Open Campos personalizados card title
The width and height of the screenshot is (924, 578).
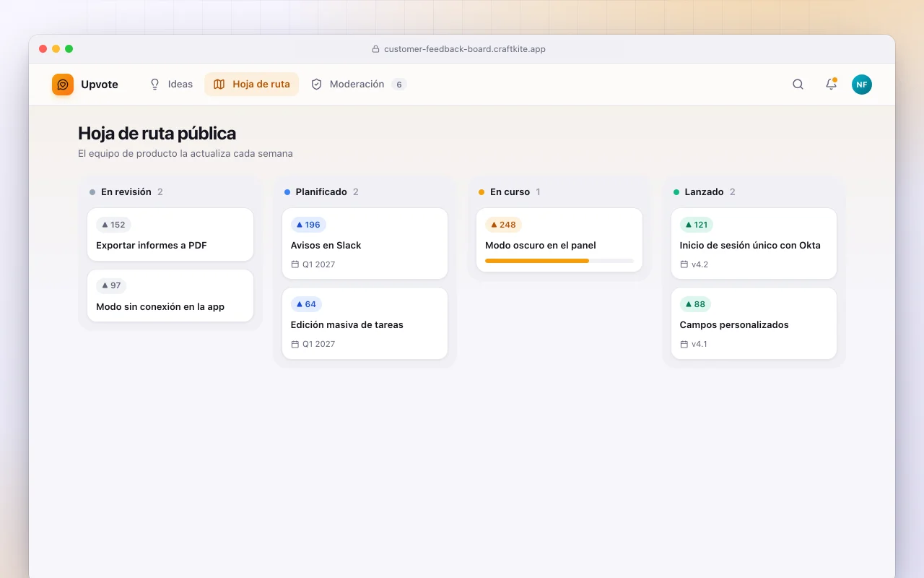734,324
